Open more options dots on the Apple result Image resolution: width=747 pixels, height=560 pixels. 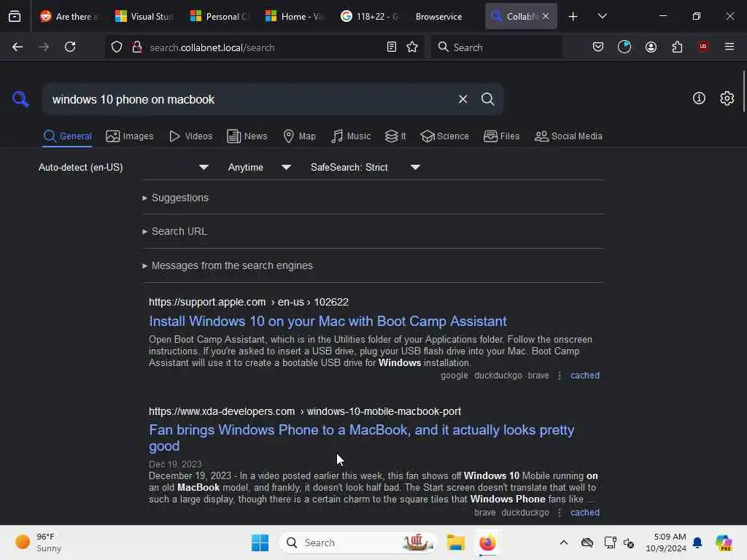(560, 376)
